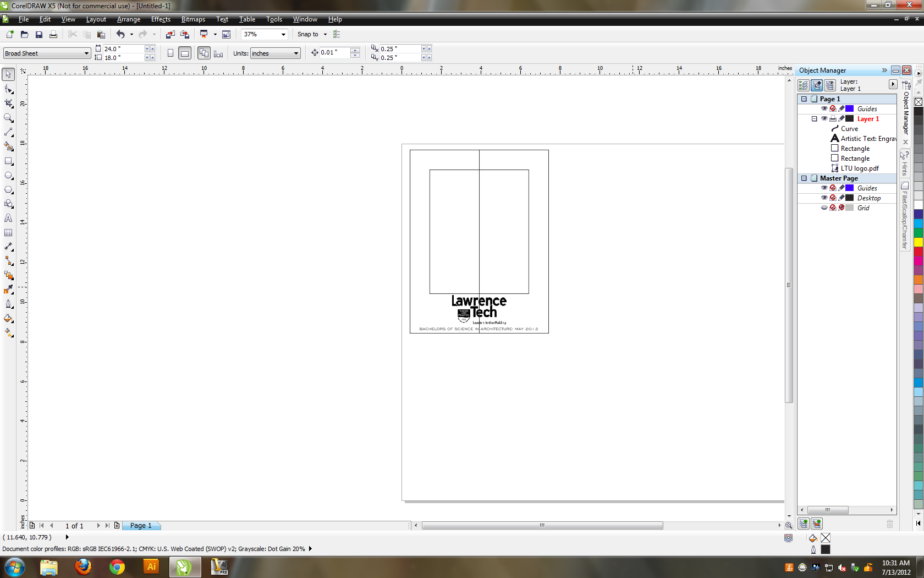Open the Tools menu

click(x=274, y=19)
